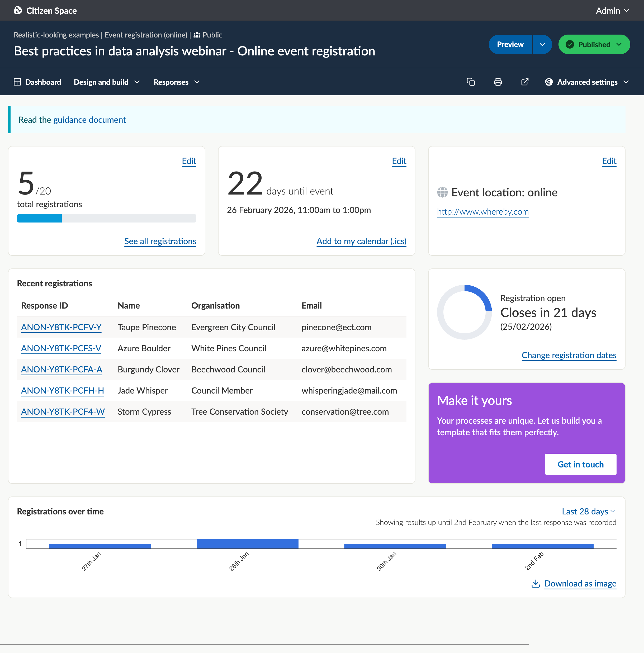Click the copy survey icon in toolbar
This screenshot has width=644, height=653.
(x=471, y=82)
